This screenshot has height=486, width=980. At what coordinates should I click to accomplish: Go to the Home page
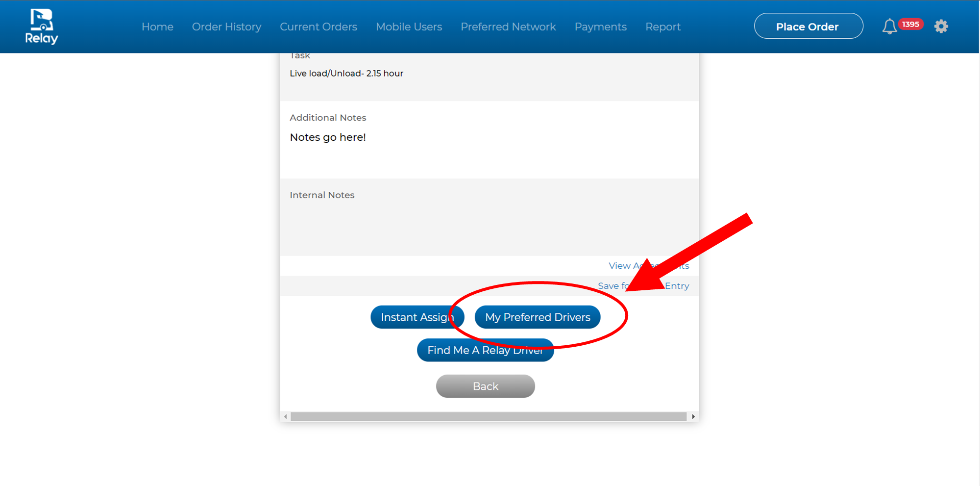pos(157,27)
